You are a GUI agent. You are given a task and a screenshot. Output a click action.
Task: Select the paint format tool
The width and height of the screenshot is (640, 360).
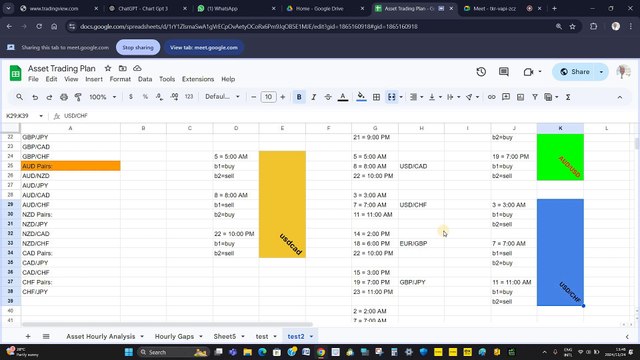click(78, 97)
